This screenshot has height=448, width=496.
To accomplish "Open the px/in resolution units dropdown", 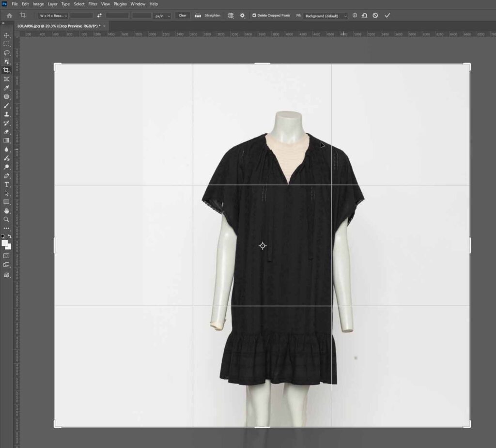I will [x=162, y=15].
